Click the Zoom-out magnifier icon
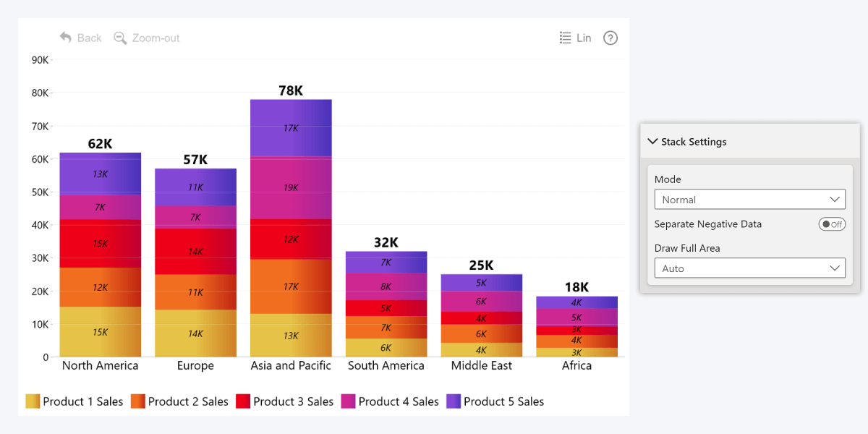This screenshot has width=868, height=434. click(121, 38)
